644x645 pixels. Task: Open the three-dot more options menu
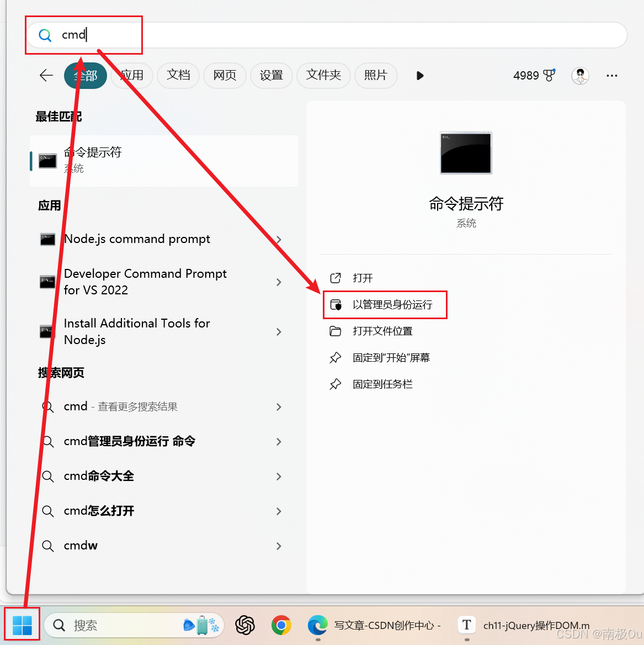coord(612,76)
